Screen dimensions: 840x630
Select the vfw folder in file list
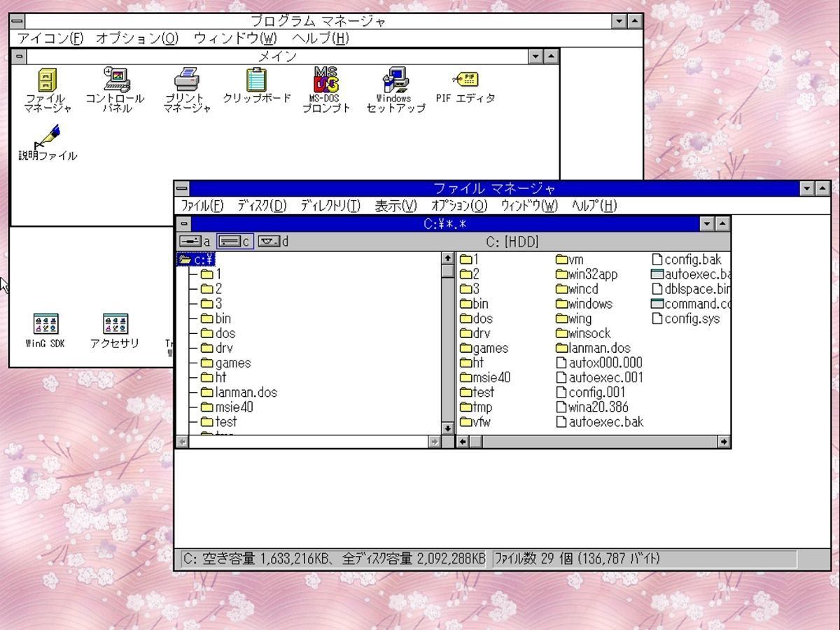[x=475, y=421]
